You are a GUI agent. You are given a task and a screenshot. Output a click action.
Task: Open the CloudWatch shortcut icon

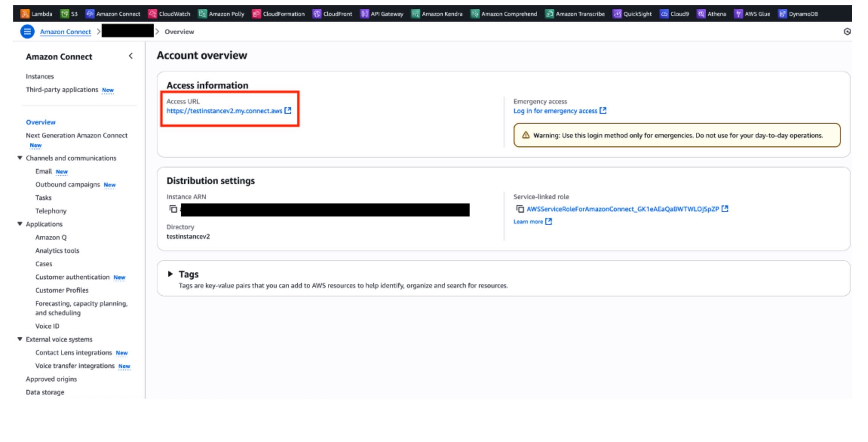(152, 14)
